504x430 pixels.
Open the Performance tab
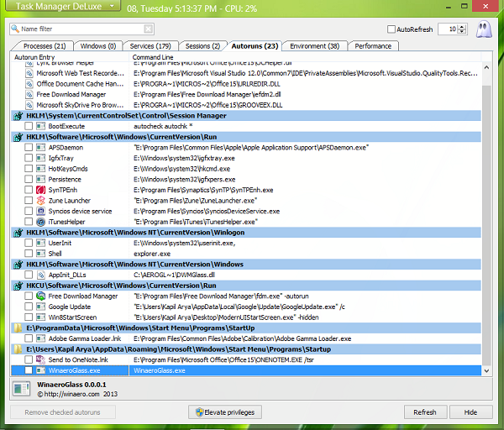tap(373, 46)
